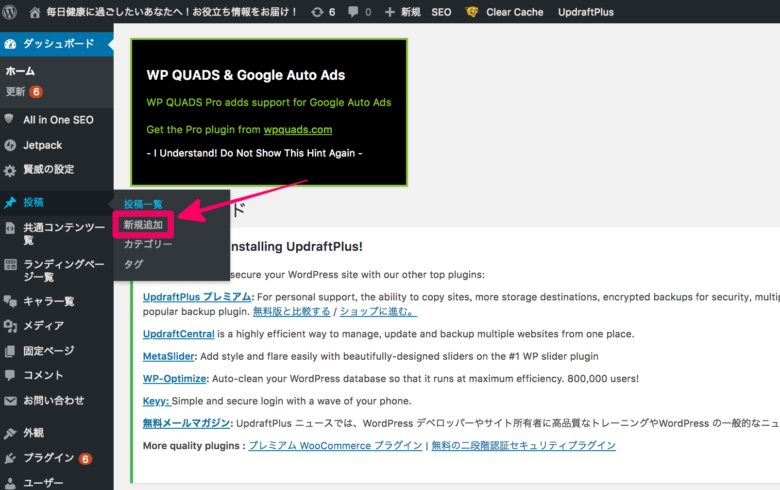The image size is (780, 490).
Task: Open UpdraftPlus in the admin bar
Action: (585, 12)
